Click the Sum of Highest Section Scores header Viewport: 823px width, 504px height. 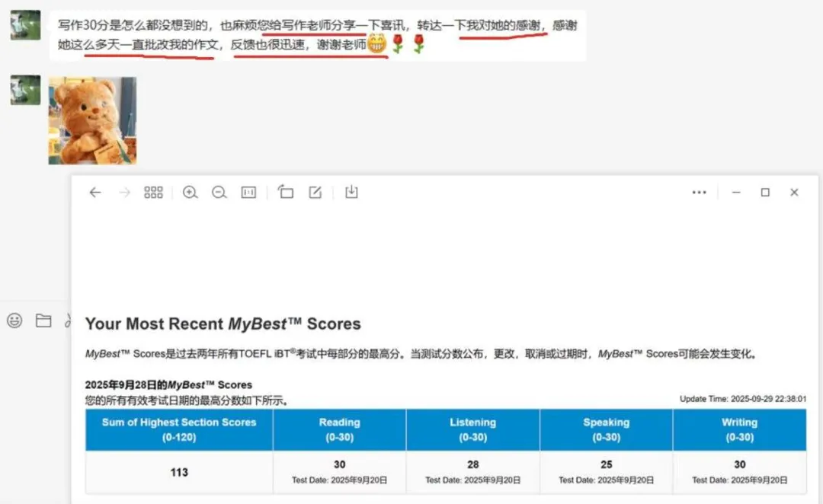point(179,429)
